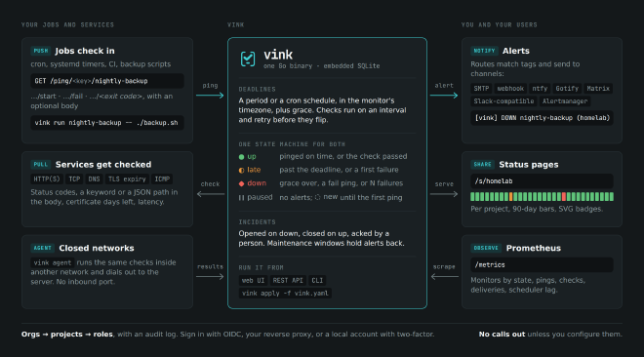Click the YOUR JOBS AND SERVICES column label
Viewport: 644px width, 357px height.
[67, 25]
